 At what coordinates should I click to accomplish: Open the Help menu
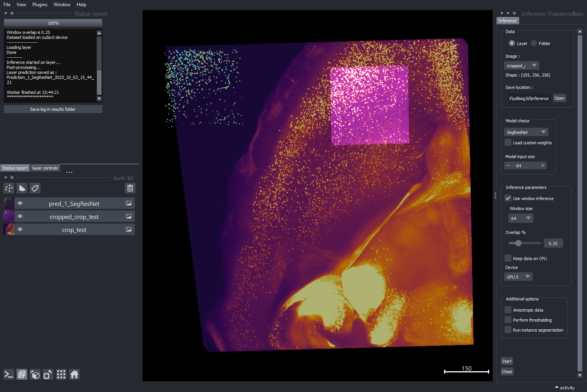(81, 5)
